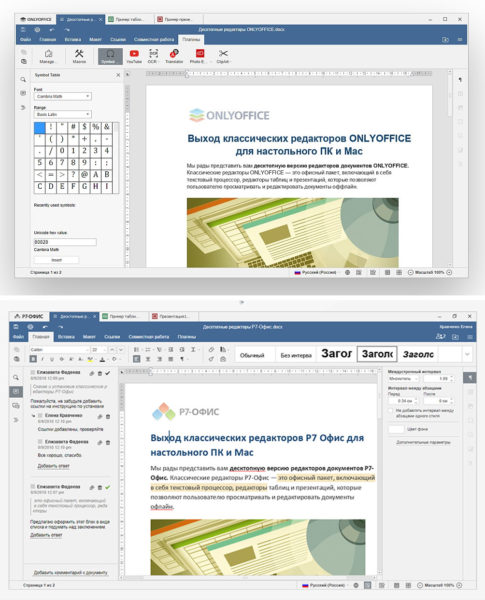Open the Macros plugin icon
The width and height of the screenshot is (485, 600).
tap(79, 56)
